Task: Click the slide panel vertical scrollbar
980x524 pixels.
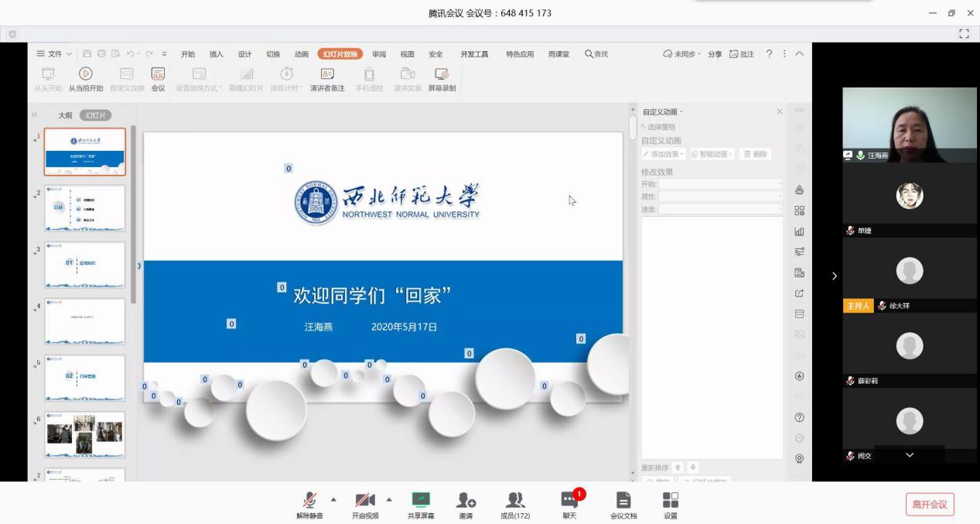Action: pos(134,214)
